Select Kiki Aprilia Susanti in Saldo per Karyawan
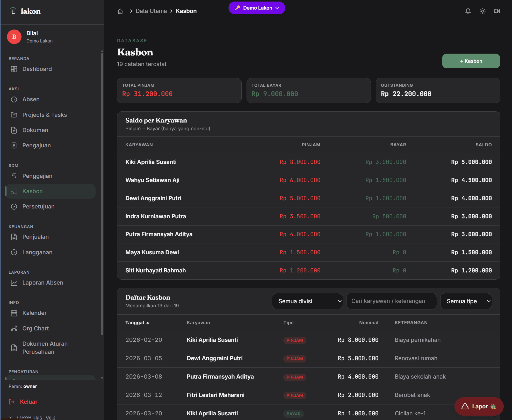The image size is (512, 420). point(308,162)
